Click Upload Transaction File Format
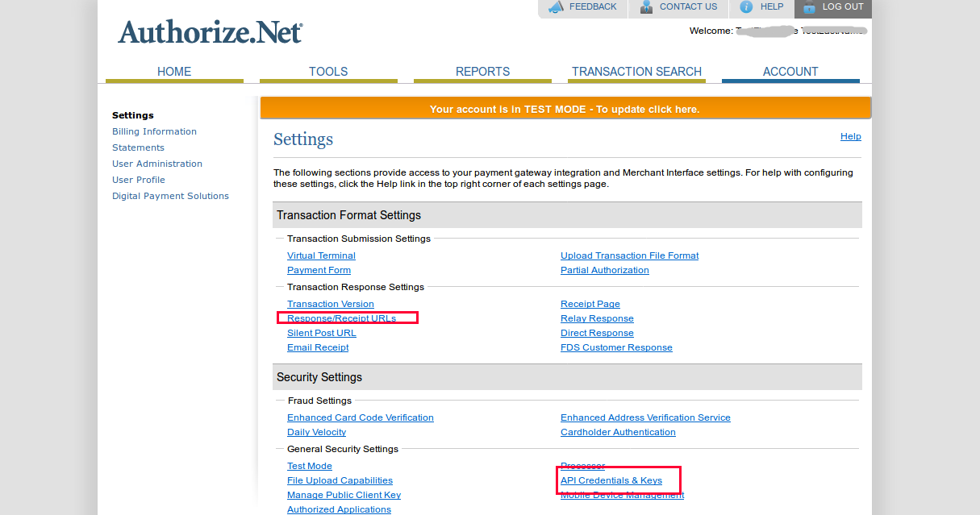Image resolution: width=980 pixels, height=515 pixels. [630, 255]
